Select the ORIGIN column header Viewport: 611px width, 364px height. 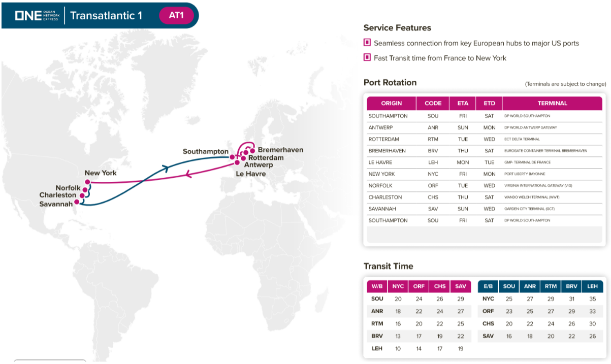click(391, 103)
